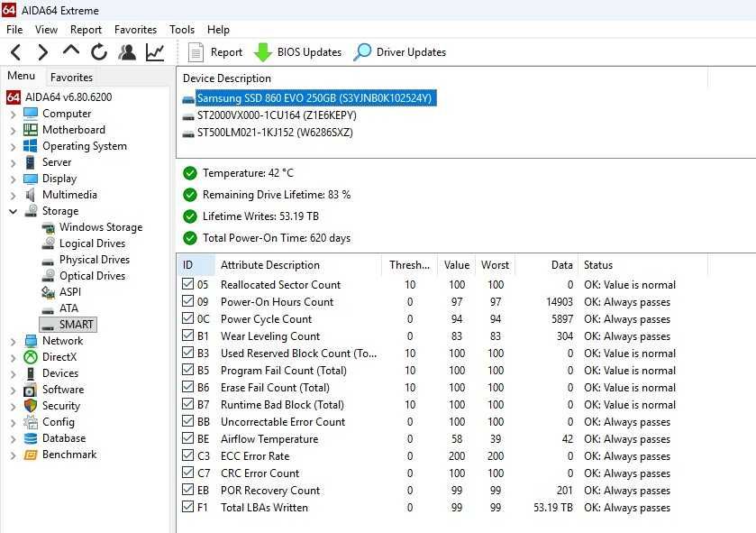This screenshot has width=756, height=533.
Task: Uncheck attribute B3 Used Reserved Block Count
Action: [x=188, y=352]
